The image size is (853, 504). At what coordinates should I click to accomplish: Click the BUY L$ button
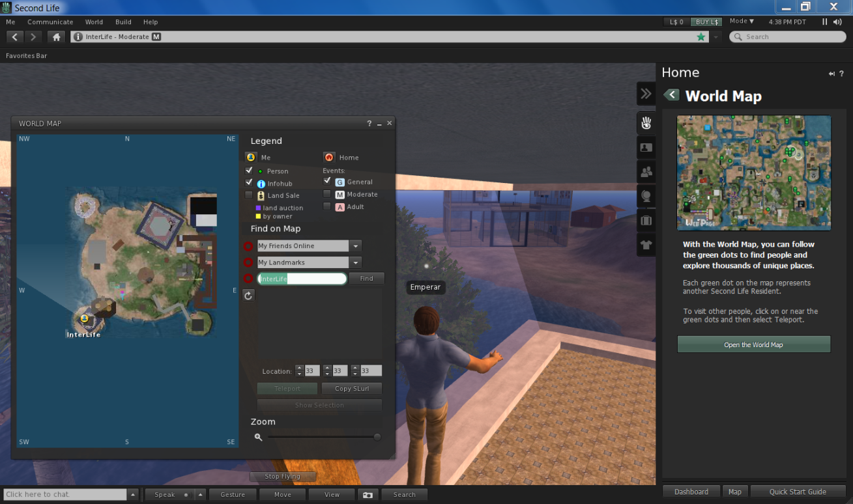click(707, 21)
